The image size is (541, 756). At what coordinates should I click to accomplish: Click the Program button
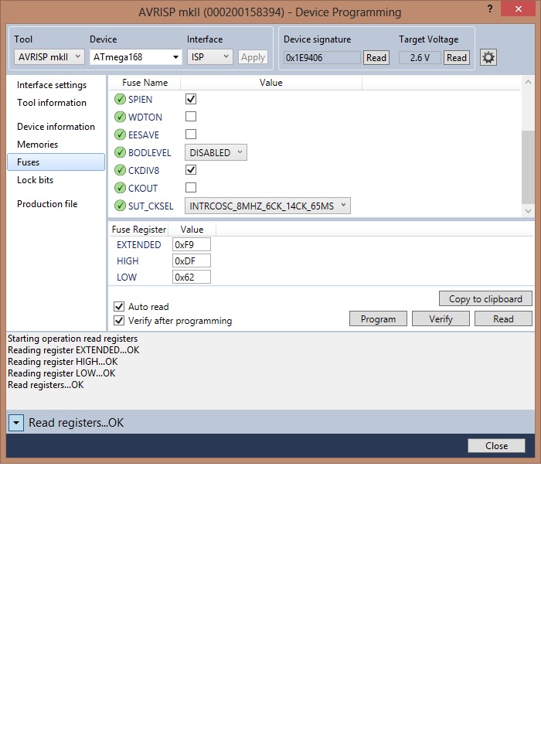point(378,318)
